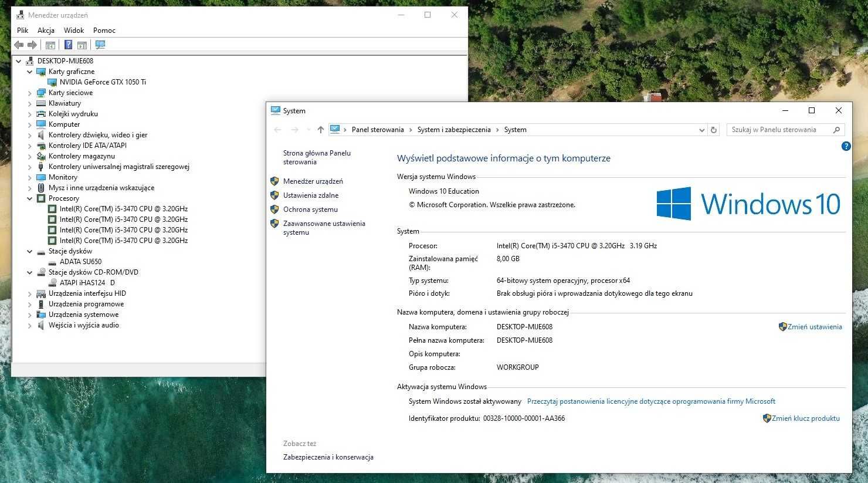Image resolution: width=868 pixels, height=483 pixels.
Task: Click the Klawiatury keyboard icon
Action: click(x=41, y=103)
